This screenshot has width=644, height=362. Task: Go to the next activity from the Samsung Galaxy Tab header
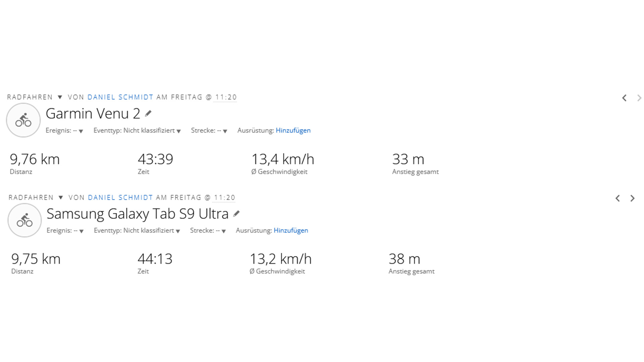coord(632,198)
